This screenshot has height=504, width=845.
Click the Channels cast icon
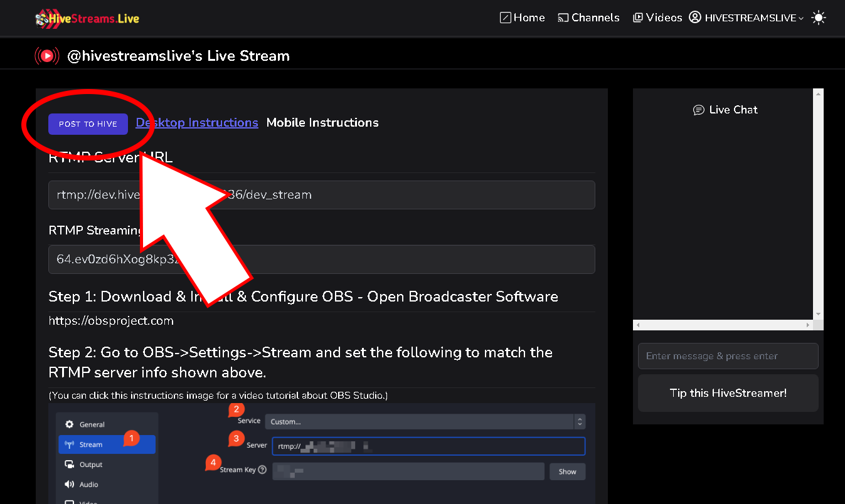point(563,18)
